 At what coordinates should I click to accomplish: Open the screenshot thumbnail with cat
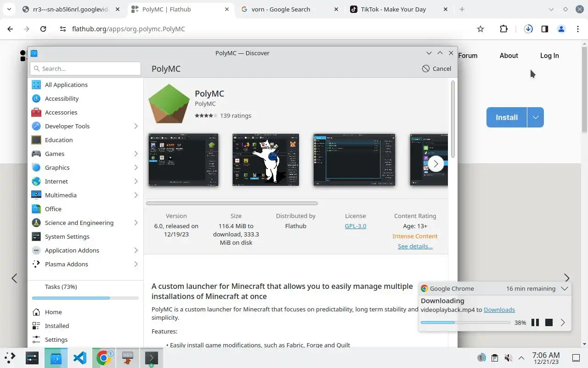(266, 160)
